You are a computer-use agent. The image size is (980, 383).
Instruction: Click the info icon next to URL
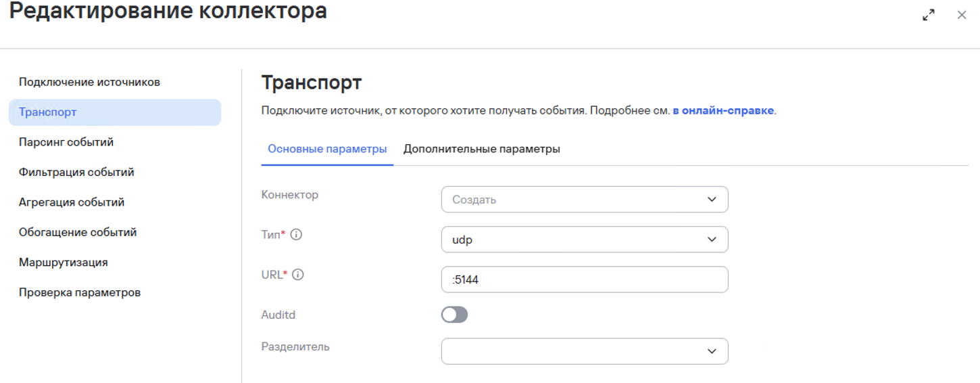tap(298, 275)
